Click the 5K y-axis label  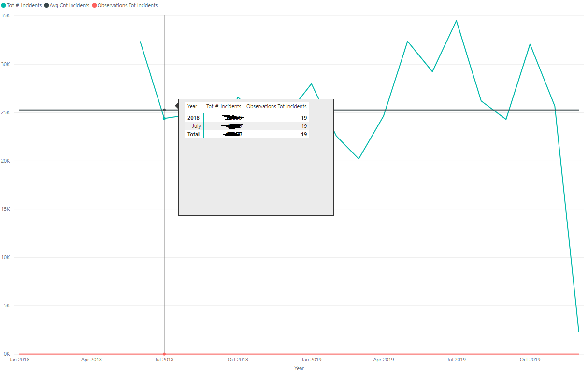pyautogui.click(x=7, y=305)
